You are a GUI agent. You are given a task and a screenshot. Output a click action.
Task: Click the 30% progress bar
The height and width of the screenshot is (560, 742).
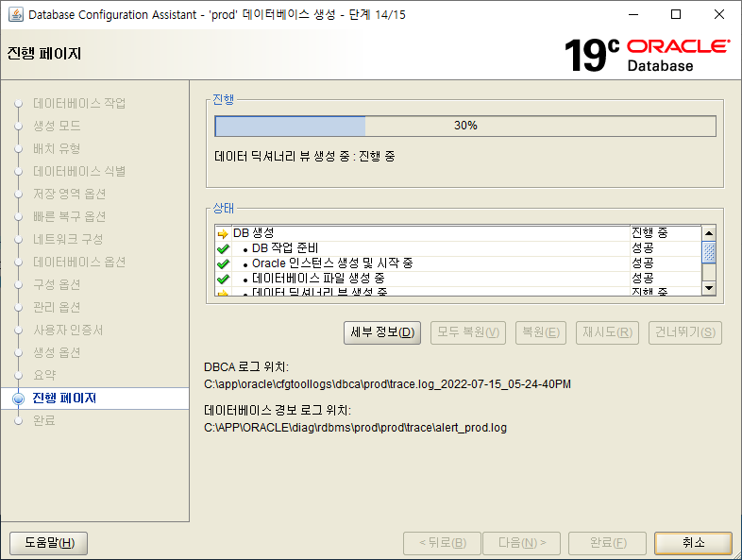tap(465, 126)
